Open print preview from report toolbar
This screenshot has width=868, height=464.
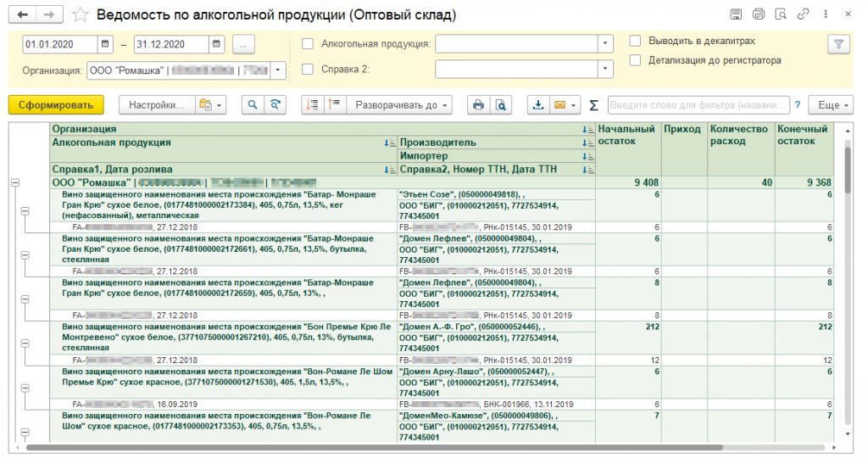pyautogui.click(x=501, y=105)
